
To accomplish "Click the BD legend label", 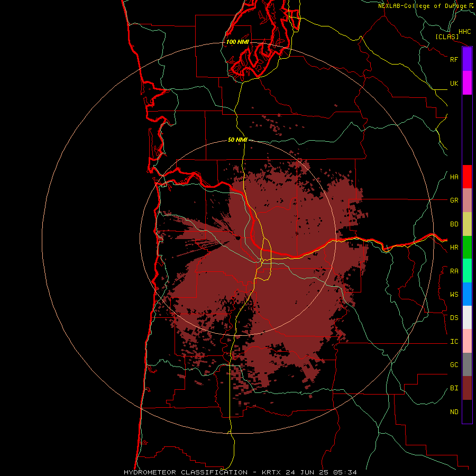I will tap(454, 224).
